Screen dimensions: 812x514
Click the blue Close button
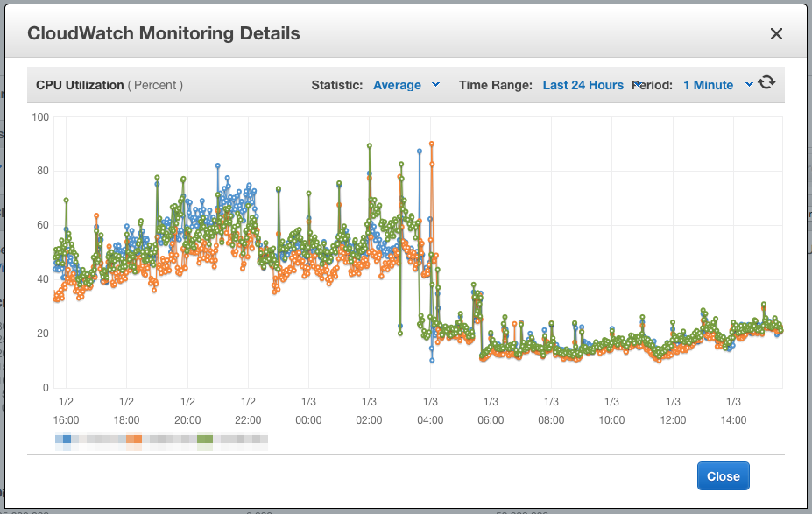coord(723,476)
